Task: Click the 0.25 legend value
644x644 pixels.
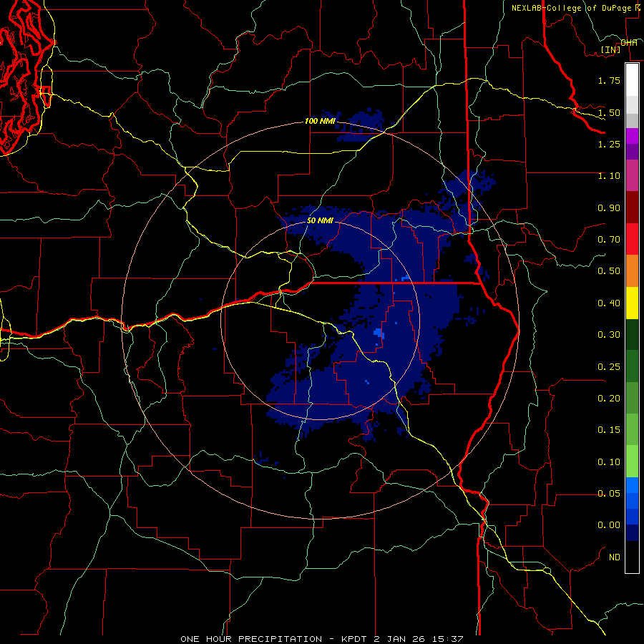Action: (609, 367)
